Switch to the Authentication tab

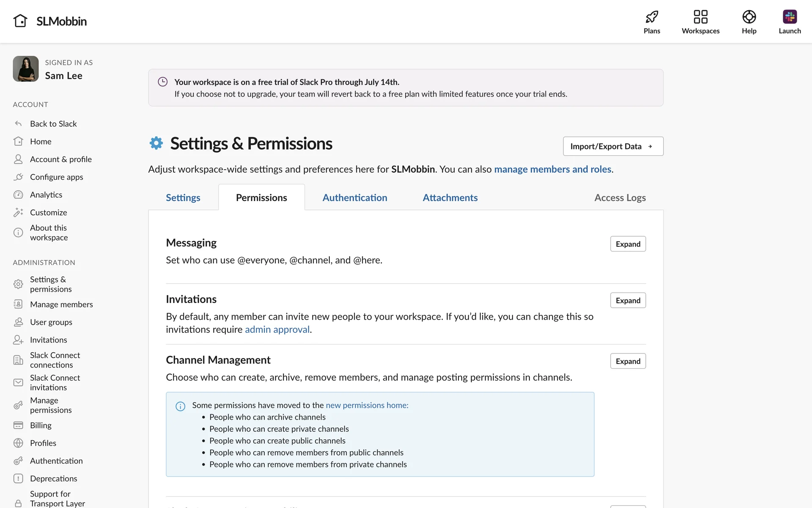pyautogui.click(x=354, y=198)
